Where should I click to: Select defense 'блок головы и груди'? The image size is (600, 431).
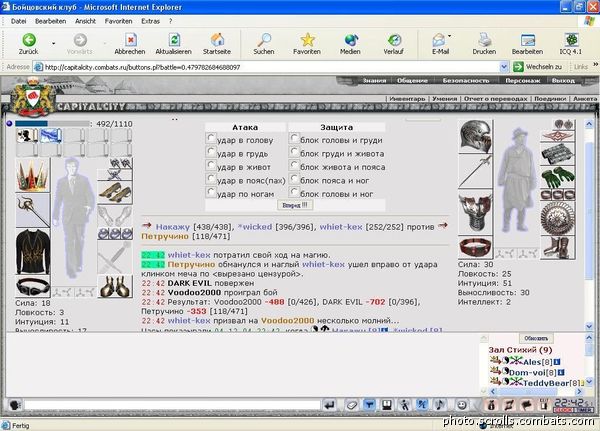[x=294, y=138]
